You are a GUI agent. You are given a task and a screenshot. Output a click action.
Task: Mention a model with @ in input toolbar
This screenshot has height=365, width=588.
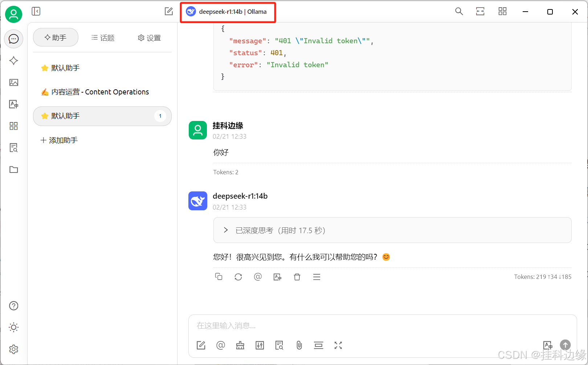pos(221,345)
